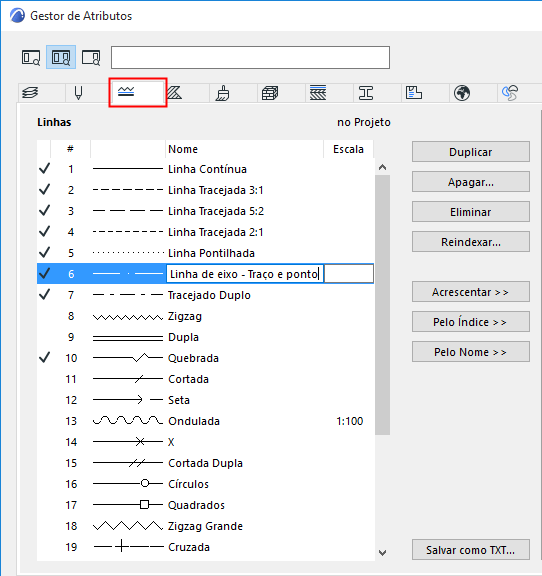
Task: Click the search text field at top
Action: pyautogui.click(x=251, y=57)
